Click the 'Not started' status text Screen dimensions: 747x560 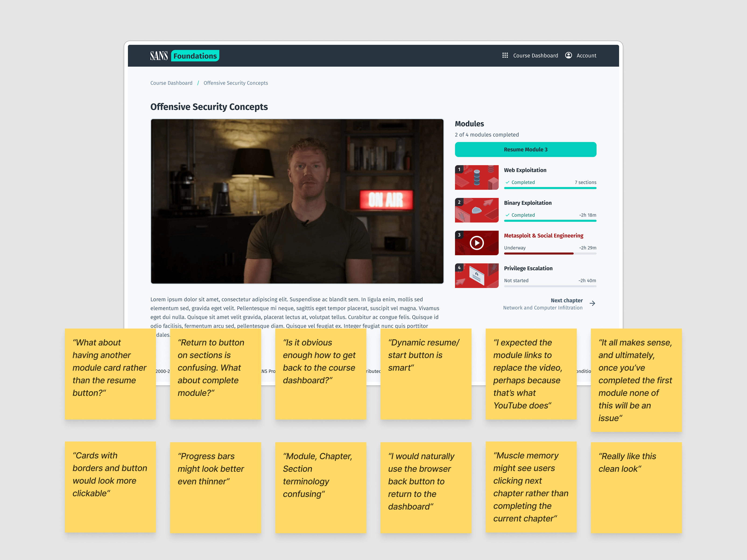point(516,280)
